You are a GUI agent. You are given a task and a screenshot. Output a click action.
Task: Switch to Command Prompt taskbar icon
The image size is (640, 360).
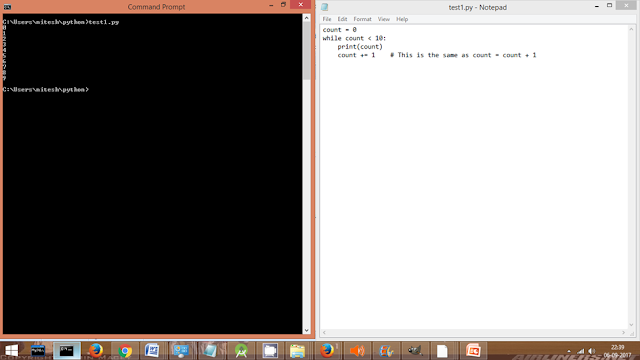tap(66, 351)
